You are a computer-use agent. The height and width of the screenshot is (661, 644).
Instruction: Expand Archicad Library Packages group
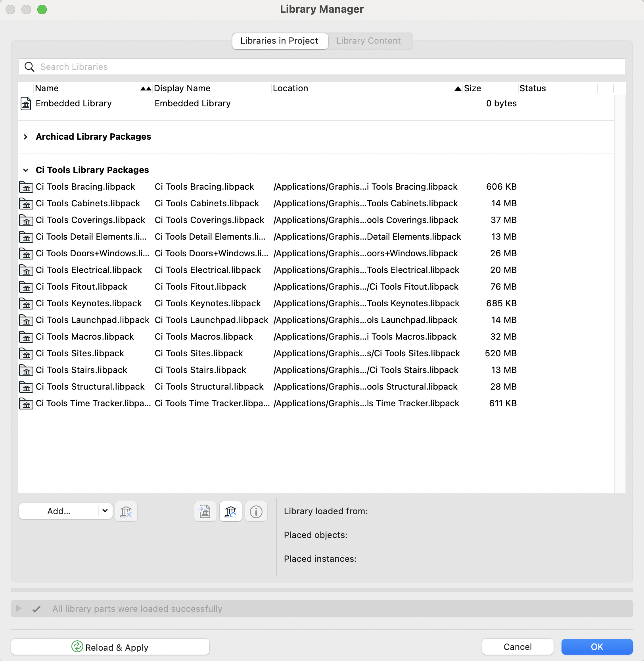tap(26, 137)
